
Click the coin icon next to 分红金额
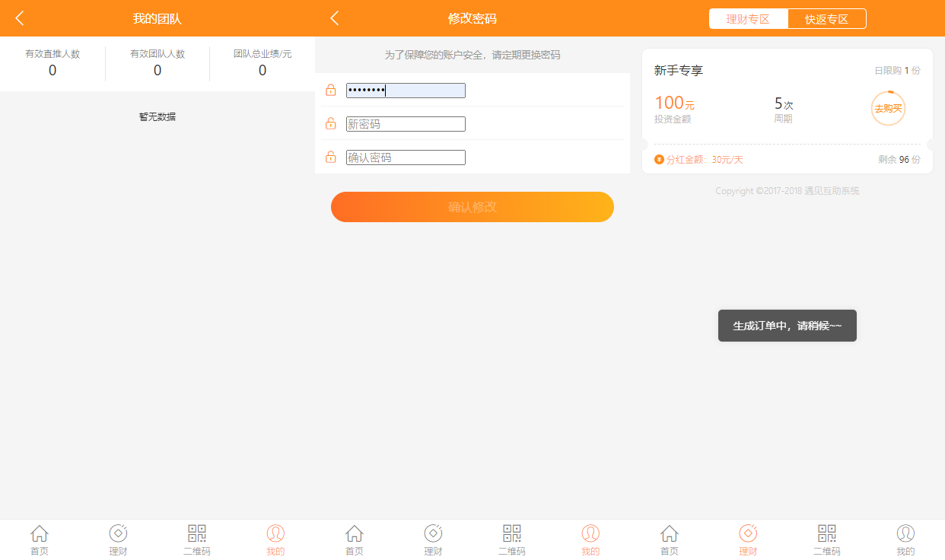tap(659, 159)
